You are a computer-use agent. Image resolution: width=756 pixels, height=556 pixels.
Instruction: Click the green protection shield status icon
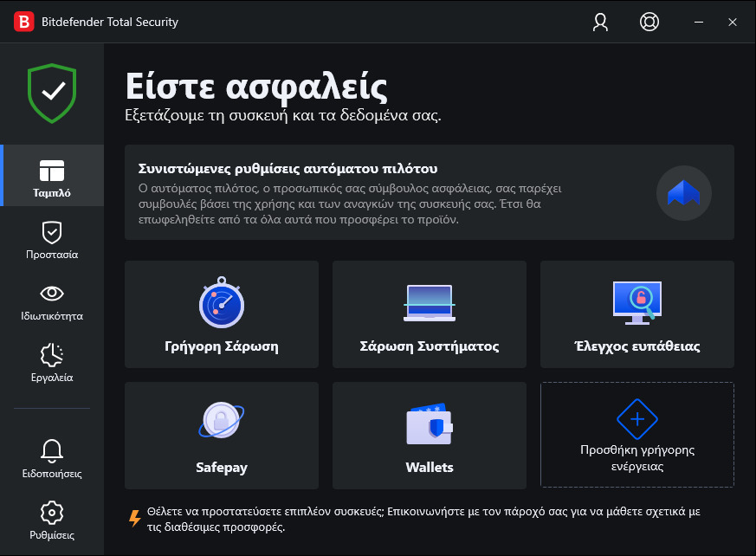coord(52,93)
